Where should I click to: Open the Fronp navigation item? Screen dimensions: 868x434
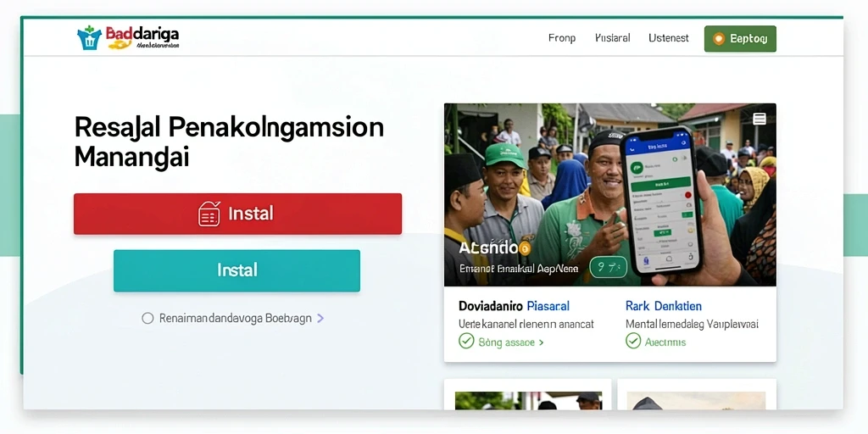point(562,38)
